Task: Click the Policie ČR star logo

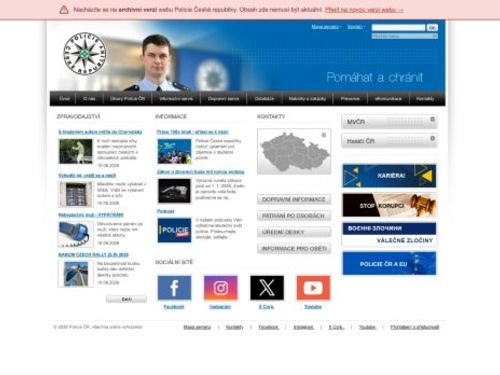Action: point(85,54)
